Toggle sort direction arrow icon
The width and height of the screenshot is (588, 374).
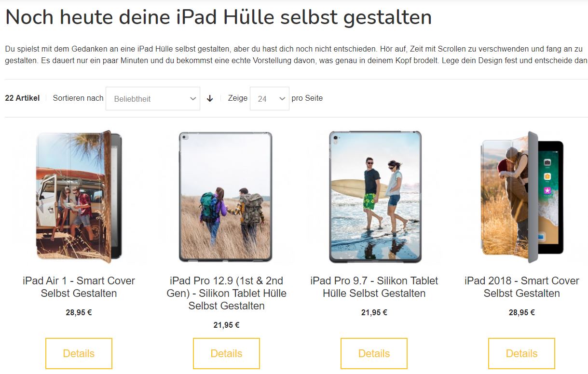(210, 98)
